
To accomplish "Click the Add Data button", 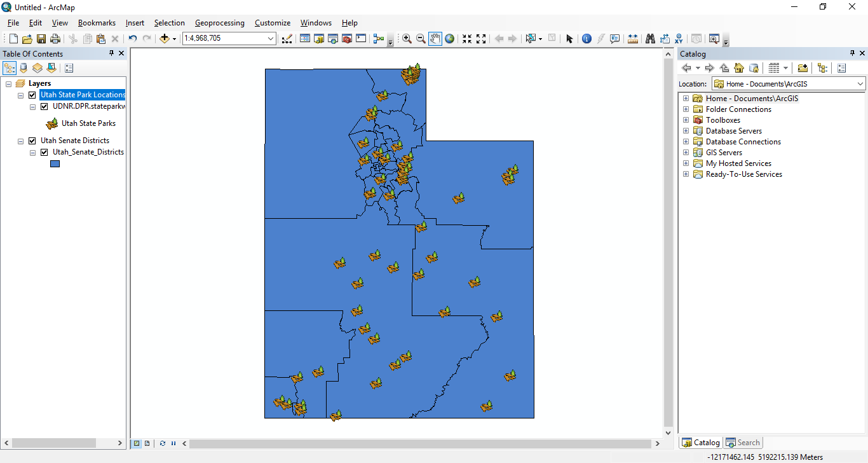I will [x=165, y=39].
